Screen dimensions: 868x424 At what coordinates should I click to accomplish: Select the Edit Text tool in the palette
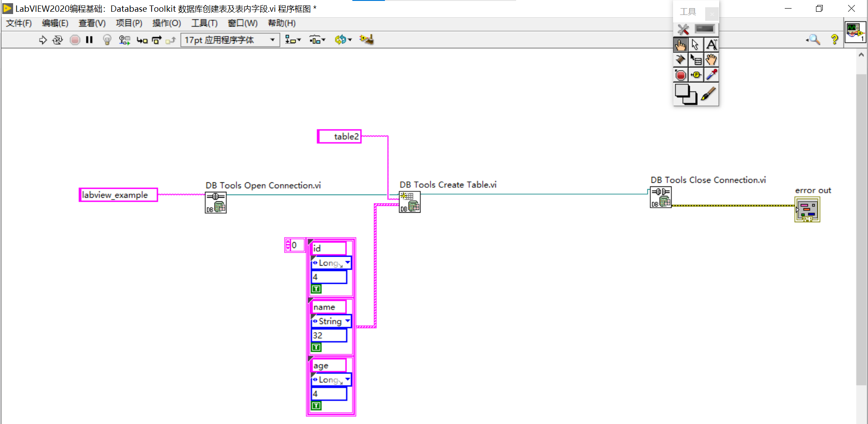711,44
